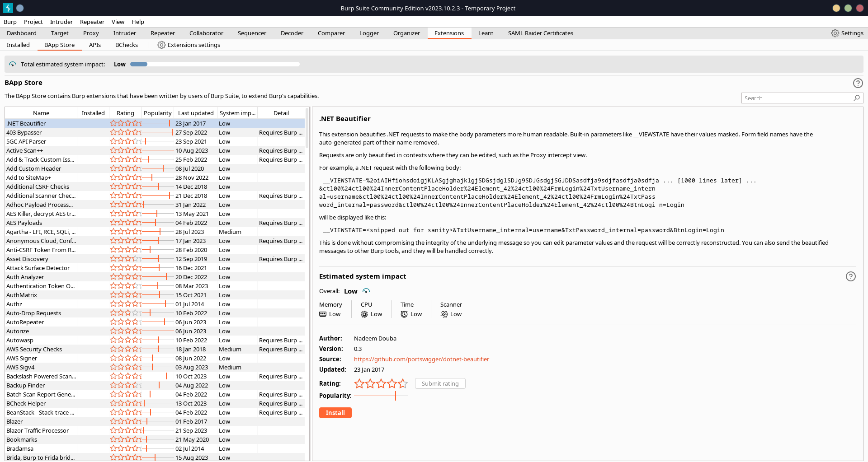This screenshot has width=868, height=462.
Task: Open Settings via the gear icon
Action: pyautogui.click(x=835, y=33)
